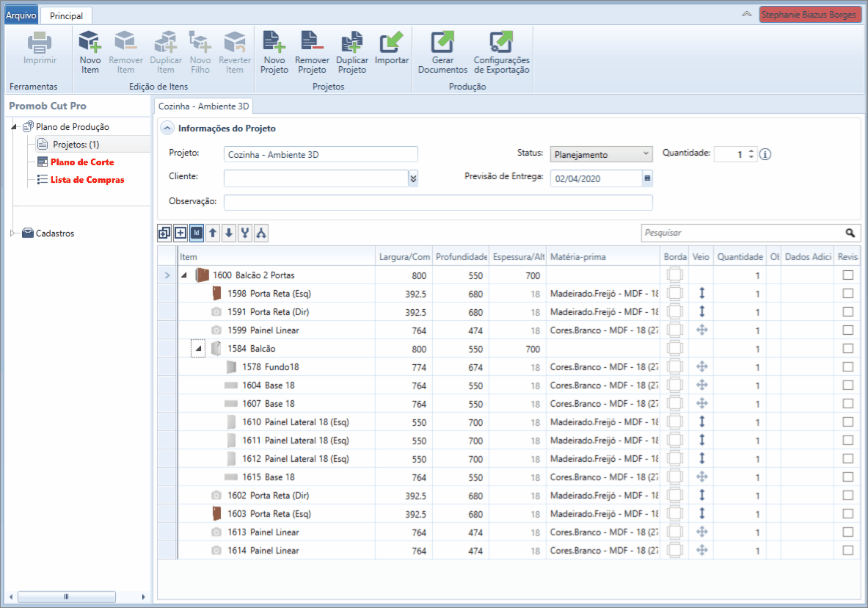
Task: Collapse the ribbon with the chevron
Action: (747, 14)
